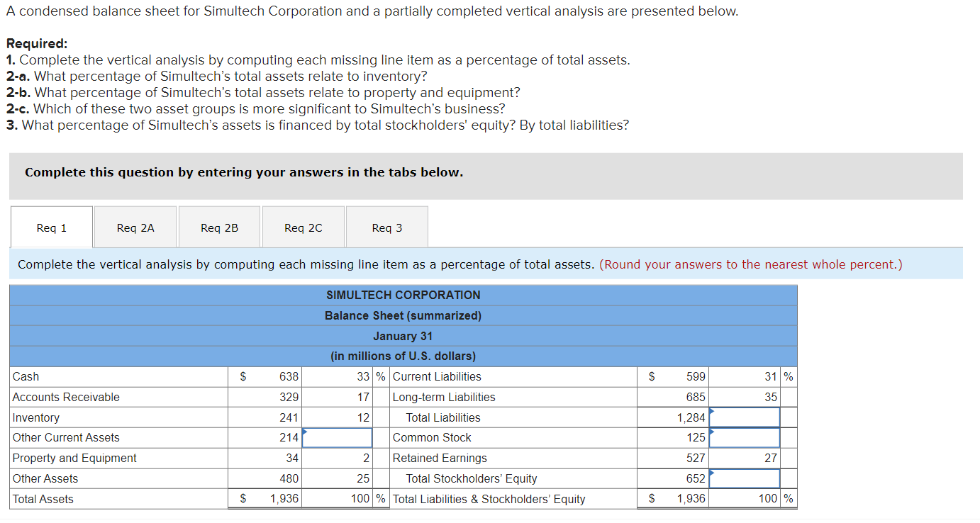This screenshot has width=980, height=523.
Task: Select the Current Liabilities percentage 31
Action: point(771,377)
